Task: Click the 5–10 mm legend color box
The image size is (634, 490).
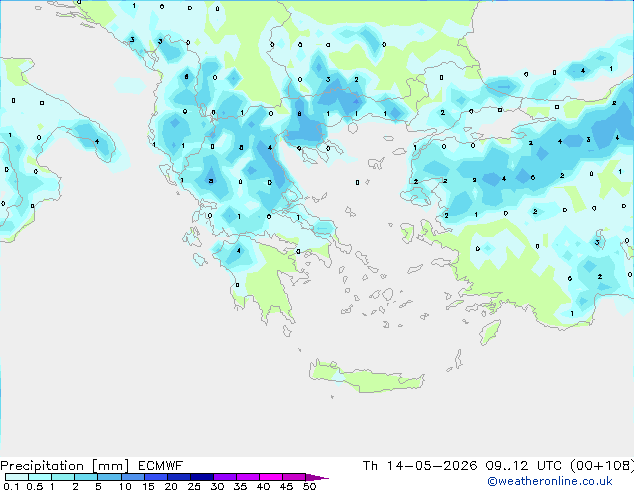Action: point(109,477)
